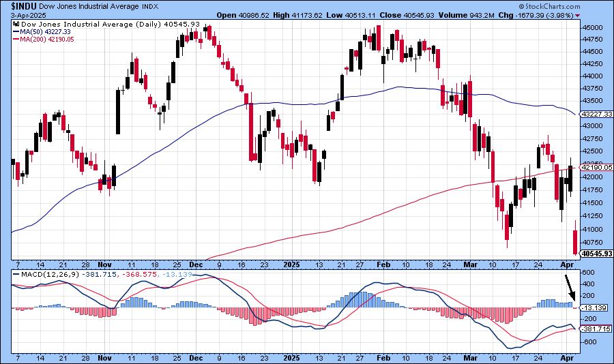
Task: Click the High 41173.62 value
Action: coord(297,15)
